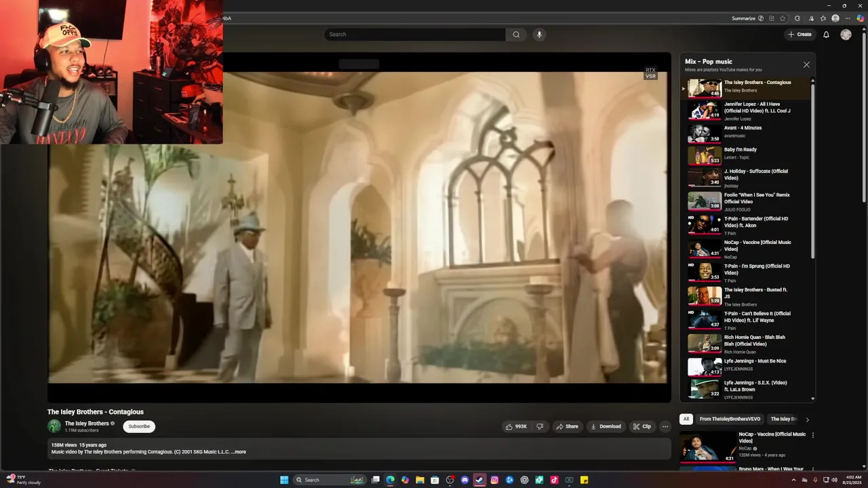Like the video with 993K likes
Viewport: 868px width, 488px height.
tap(516, 426)
